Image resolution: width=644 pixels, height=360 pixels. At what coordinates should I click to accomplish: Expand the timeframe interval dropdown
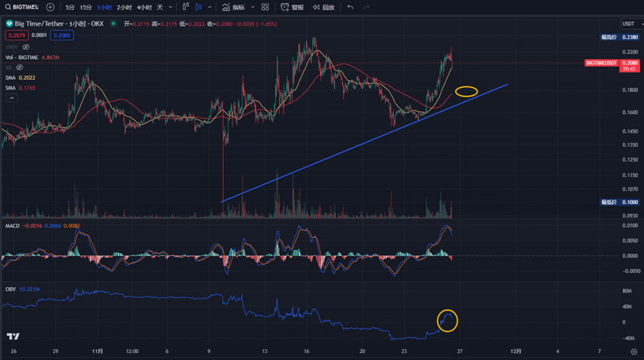(x=170, y=7)
